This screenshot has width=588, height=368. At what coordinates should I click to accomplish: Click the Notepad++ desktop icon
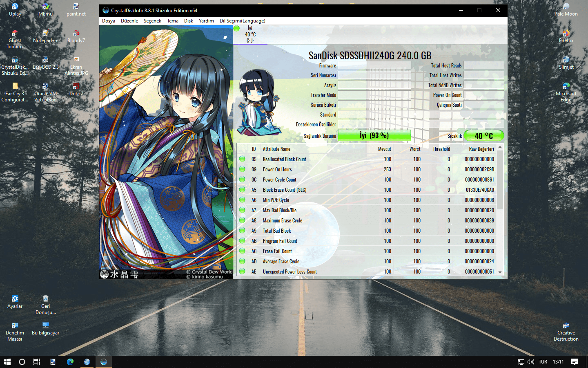[45, 36]
